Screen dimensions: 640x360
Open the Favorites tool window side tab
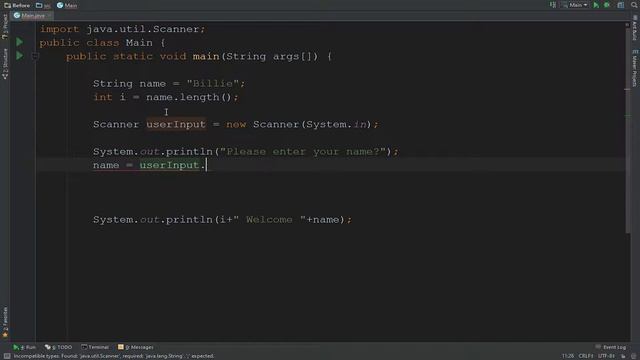click(x=5, y=322)
